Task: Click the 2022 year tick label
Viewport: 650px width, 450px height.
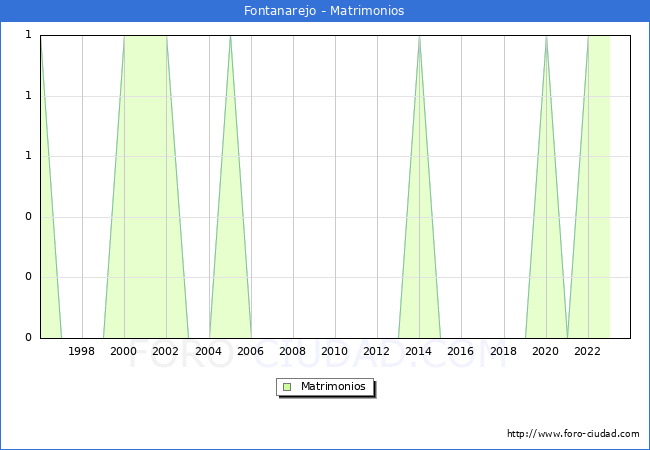Action: click(x=587, y=351)
